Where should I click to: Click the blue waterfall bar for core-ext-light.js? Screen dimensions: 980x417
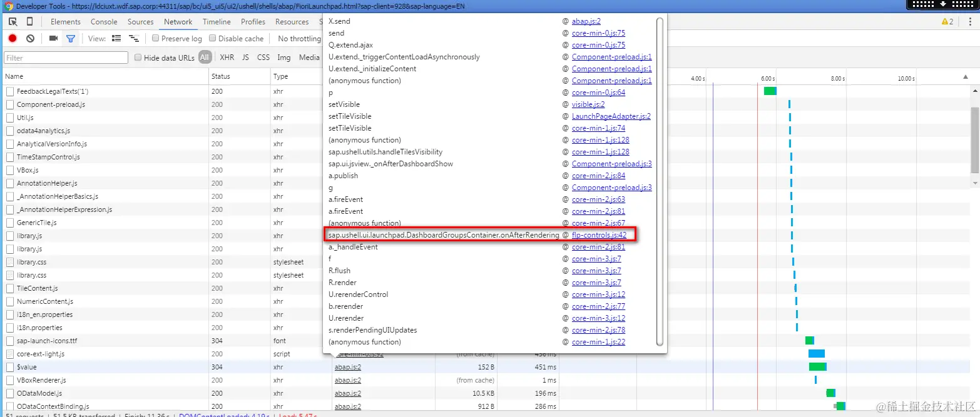click(817, 354)
